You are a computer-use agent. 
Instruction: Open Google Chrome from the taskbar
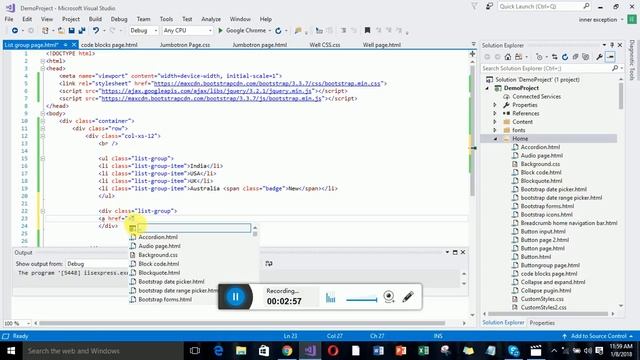click(287, 351)
